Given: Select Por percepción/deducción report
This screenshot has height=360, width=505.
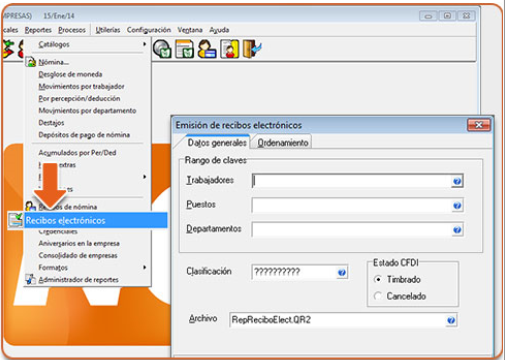Looking at the screenshot, I should [79, 99].
